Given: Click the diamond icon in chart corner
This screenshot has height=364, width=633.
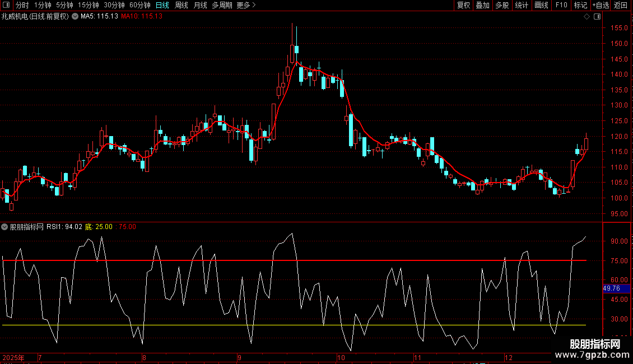Looking at the screenshot, I should click(x=587, y=17).
